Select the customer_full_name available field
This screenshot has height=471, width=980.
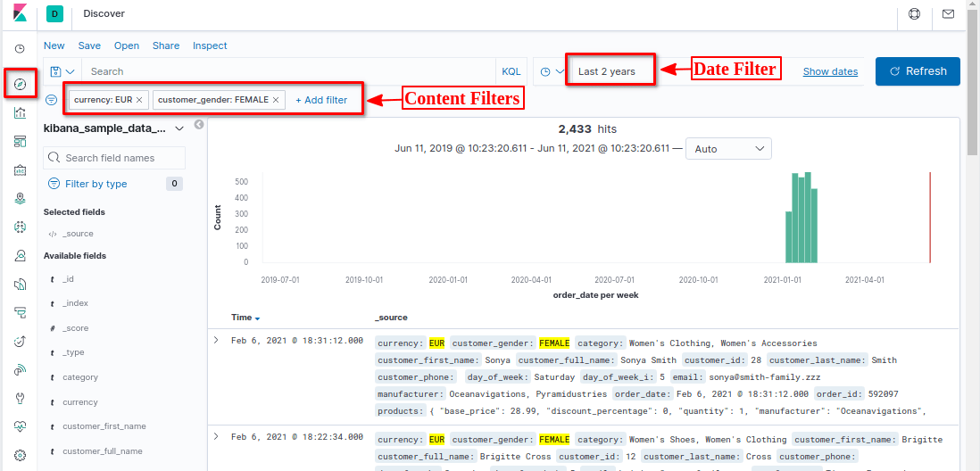(x=102, y=451)
